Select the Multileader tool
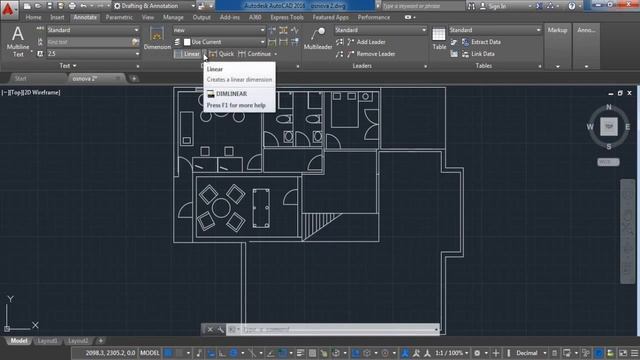Image resolution: width=640 pixels, height=360 pixels. pos(318,39)
